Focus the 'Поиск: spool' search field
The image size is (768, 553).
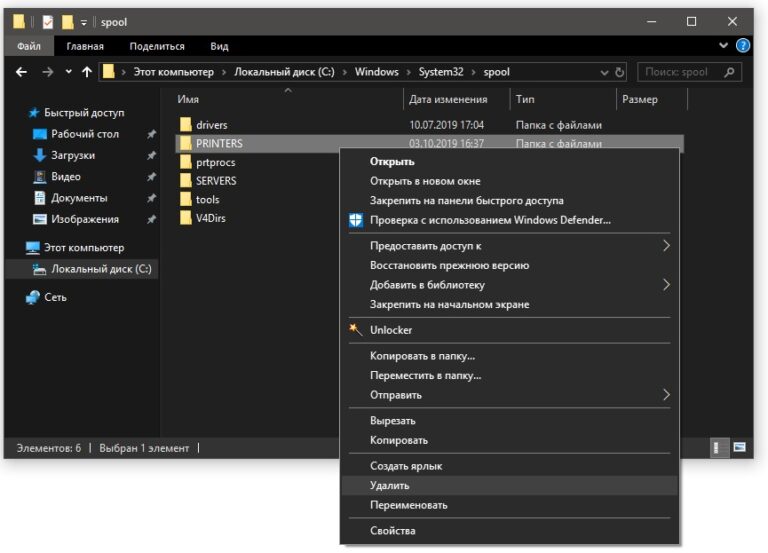(x=689, y=72)
